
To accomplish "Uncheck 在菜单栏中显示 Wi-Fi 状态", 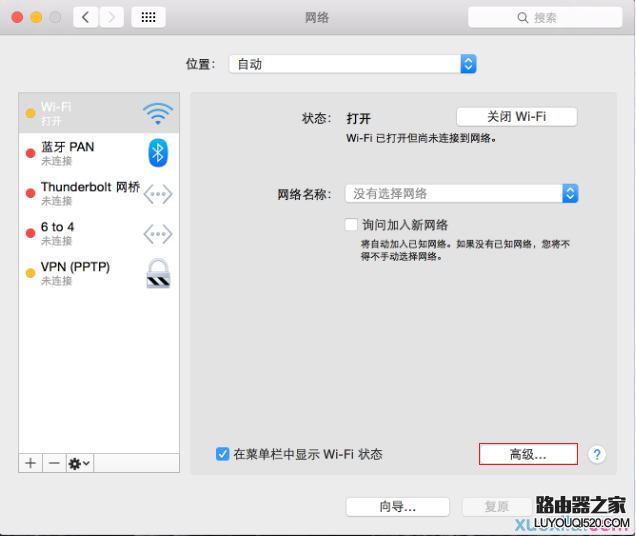I will click(222, 454).
